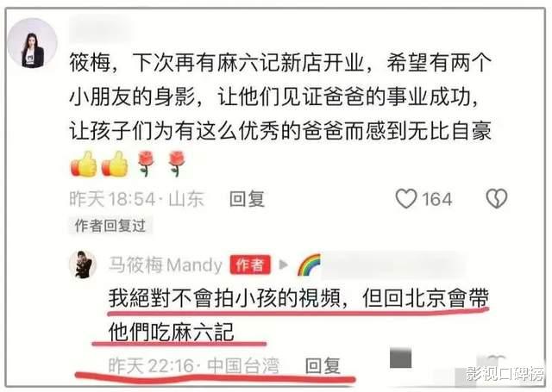This screenshot has width=552, height=392.
Task: Like the comment with the heart icon
Action: (x=406, y=199)
